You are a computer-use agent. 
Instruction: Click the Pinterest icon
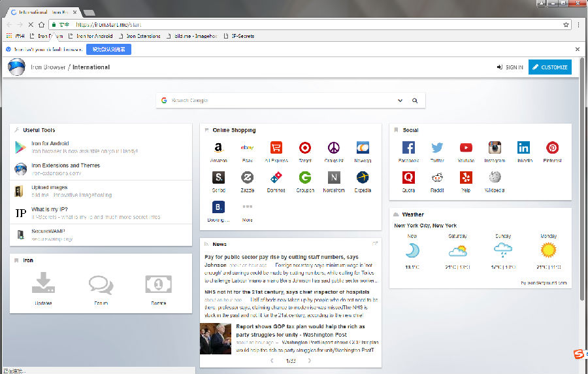[x=552, y=148]
